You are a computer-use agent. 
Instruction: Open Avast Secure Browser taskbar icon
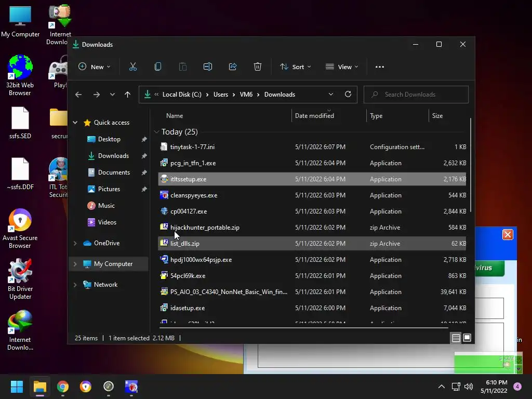[86, 387]
